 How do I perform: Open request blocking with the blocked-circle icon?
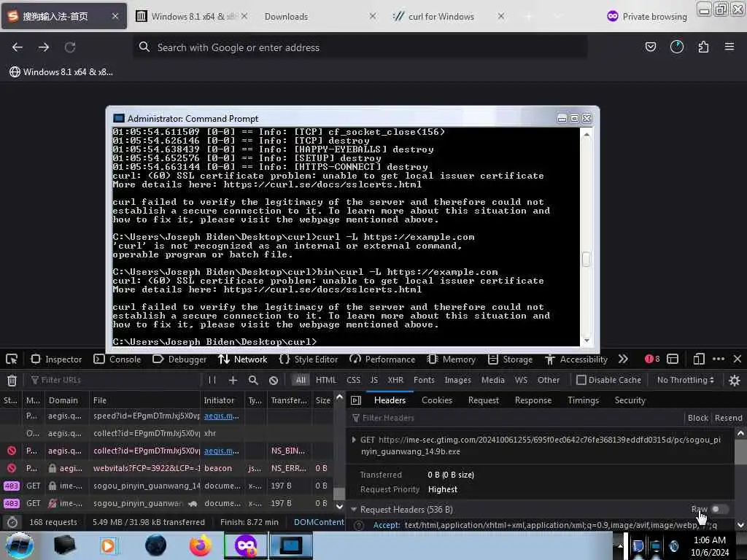point(274,380)
